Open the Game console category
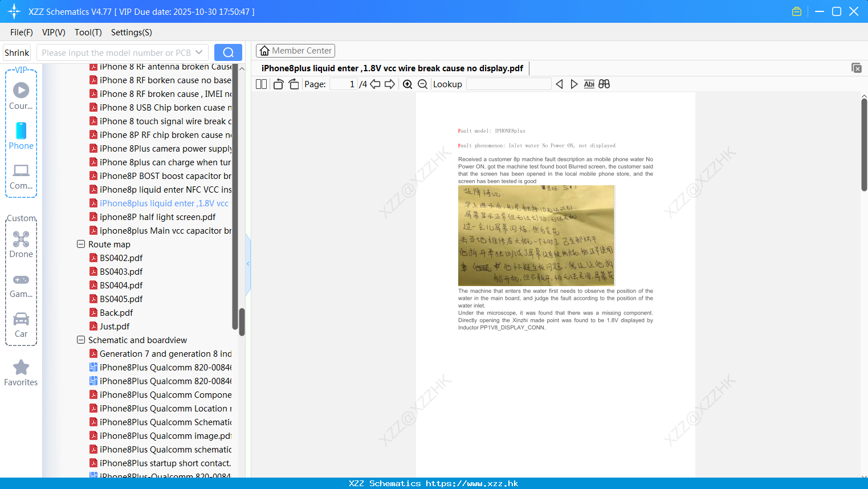 [21, 286]
